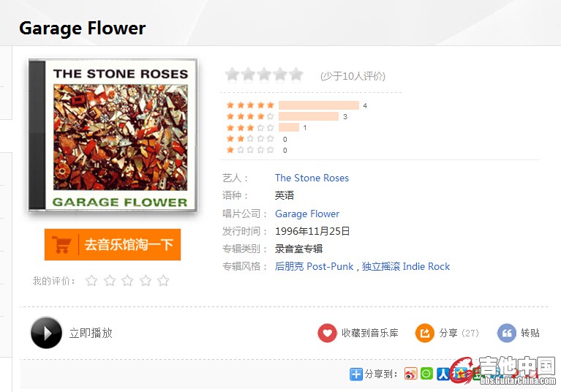Click the blue quote repost icon

[x=507, y=333]
